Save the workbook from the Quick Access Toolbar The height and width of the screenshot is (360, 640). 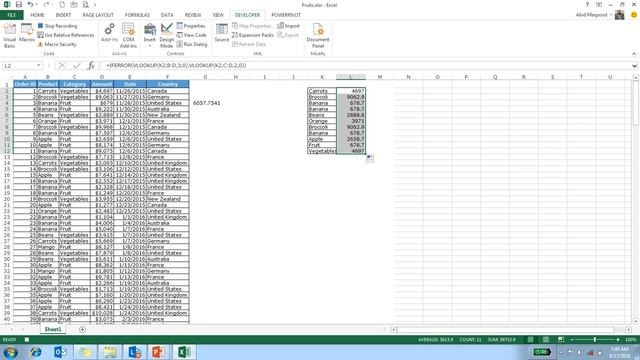[x=19, y=4]
